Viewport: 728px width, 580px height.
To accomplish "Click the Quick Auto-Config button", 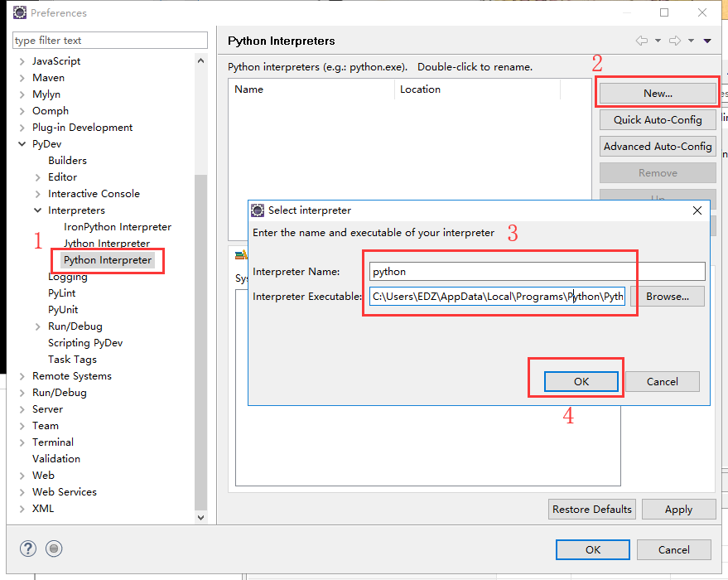I will (657, 119).
